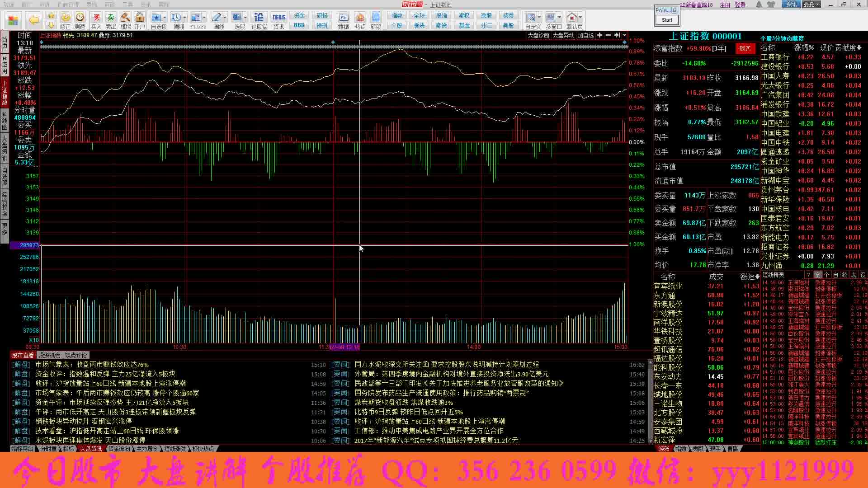
Task: Click the down arrow toolbar icon
Action: [x=51, y=25]
